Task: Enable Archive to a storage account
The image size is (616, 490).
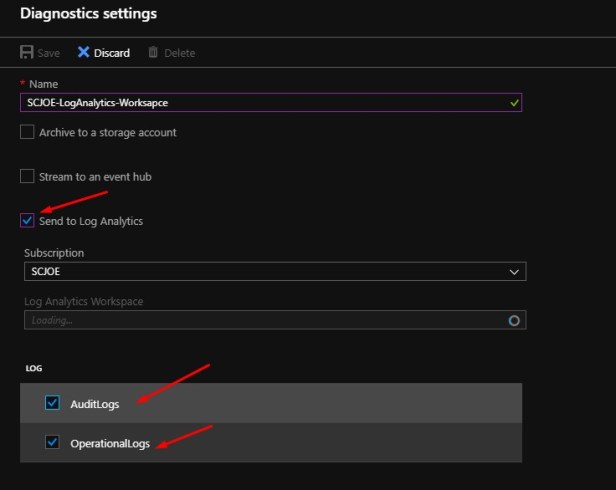Action: pos(27,132)
